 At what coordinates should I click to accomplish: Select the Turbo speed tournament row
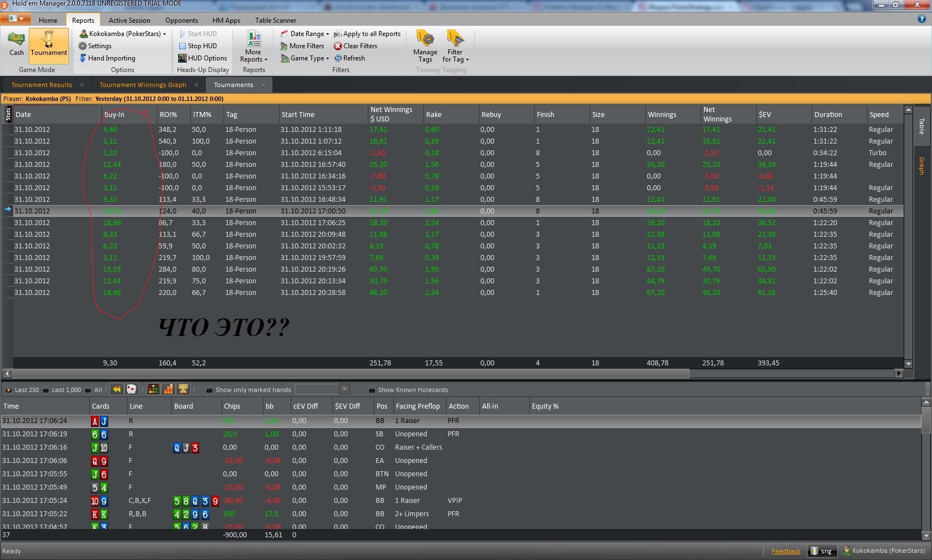coord(458,153)
